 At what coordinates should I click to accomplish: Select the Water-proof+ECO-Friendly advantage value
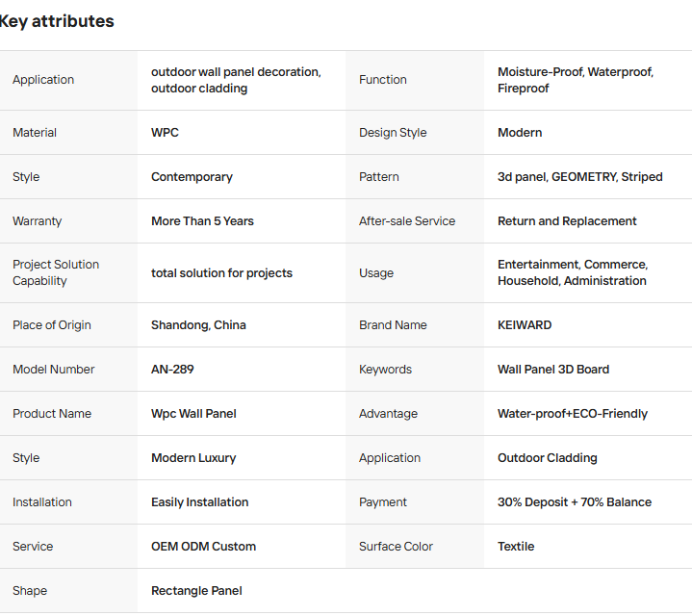[x=573, y=414]
